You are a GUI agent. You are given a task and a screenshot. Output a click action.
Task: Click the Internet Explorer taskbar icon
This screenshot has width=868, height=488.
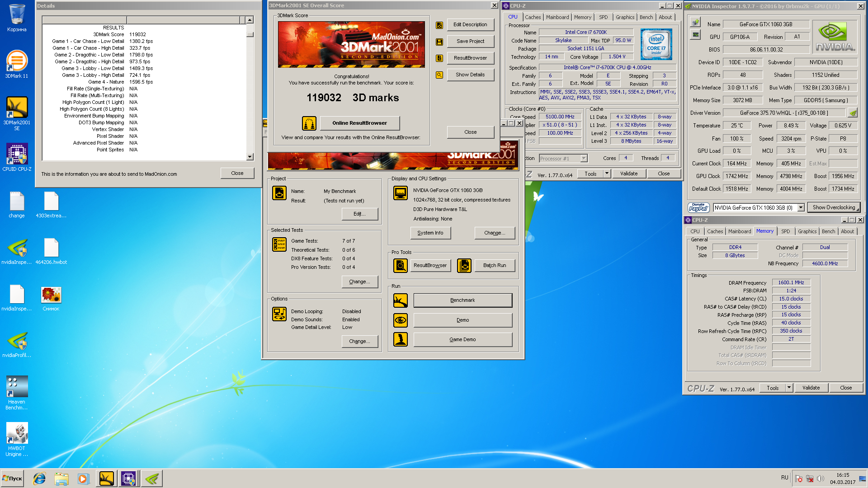click(x=40, y=479)
